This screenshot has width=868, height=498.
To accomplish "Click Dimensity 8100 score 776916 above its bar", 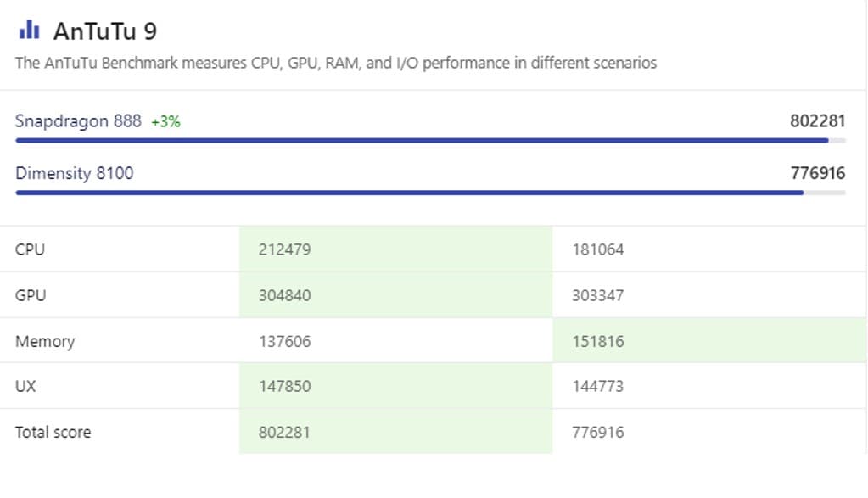I will [818, 173].
